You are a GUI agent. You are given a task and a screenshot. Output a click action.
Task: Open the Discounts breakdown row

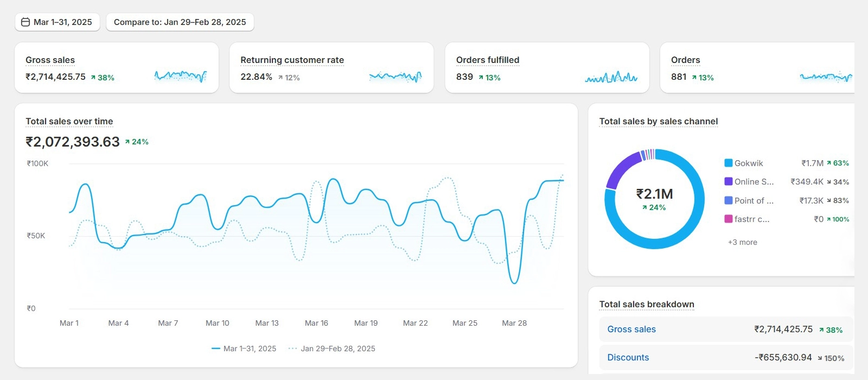[628, 358]
